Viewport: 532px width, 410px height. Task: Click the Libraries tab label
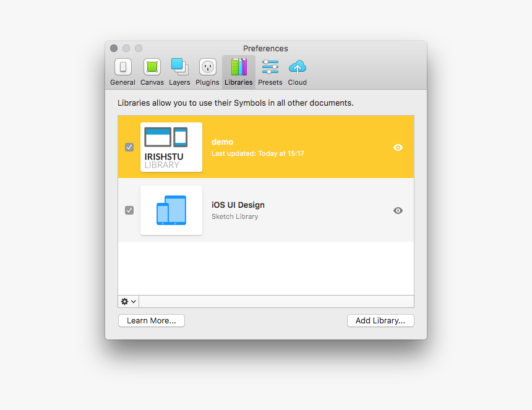point(239,82)
